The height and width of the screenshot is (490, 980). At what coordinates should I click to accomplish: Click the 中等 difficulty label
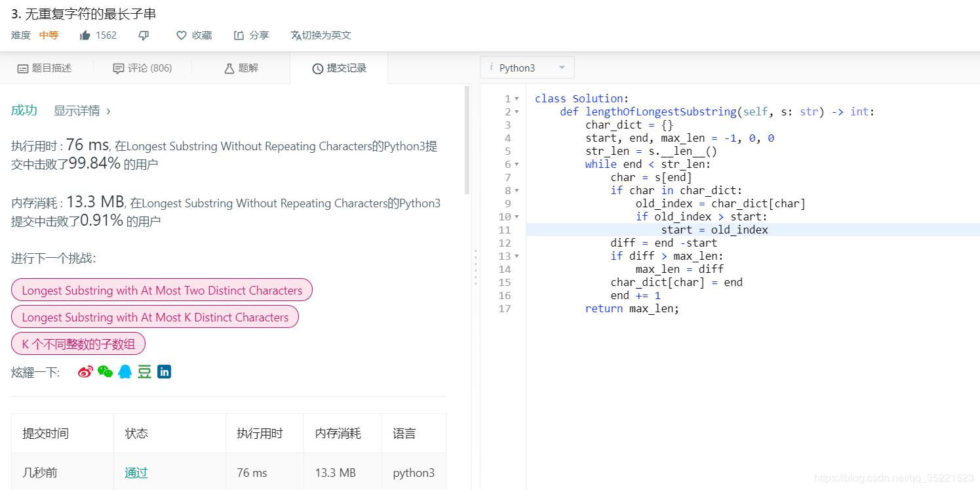point(49,35)
